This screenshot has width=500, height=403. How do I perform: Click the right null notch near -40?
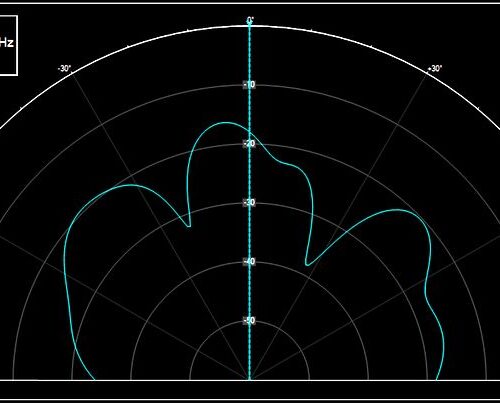307,265
